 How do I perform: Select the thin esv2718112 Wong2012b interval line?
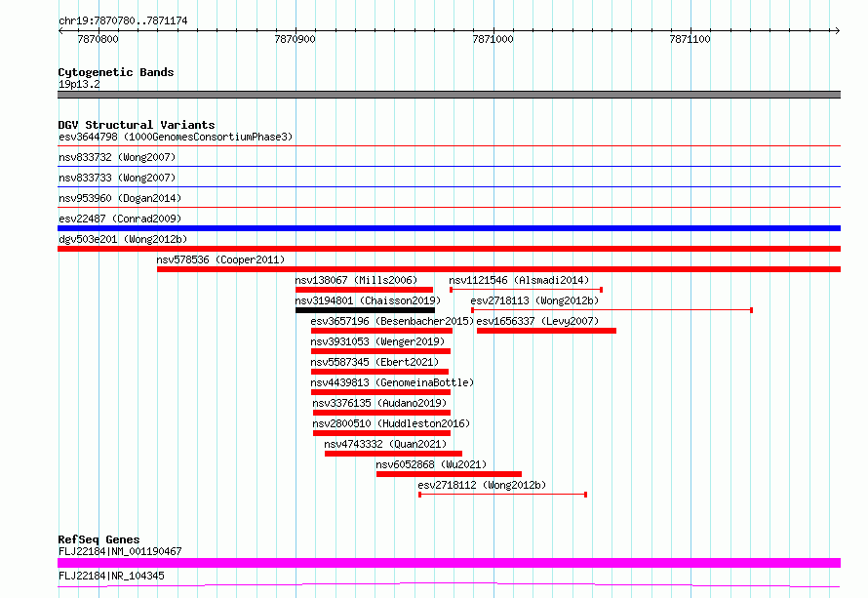pyautogui.click(x=502, y=495)
